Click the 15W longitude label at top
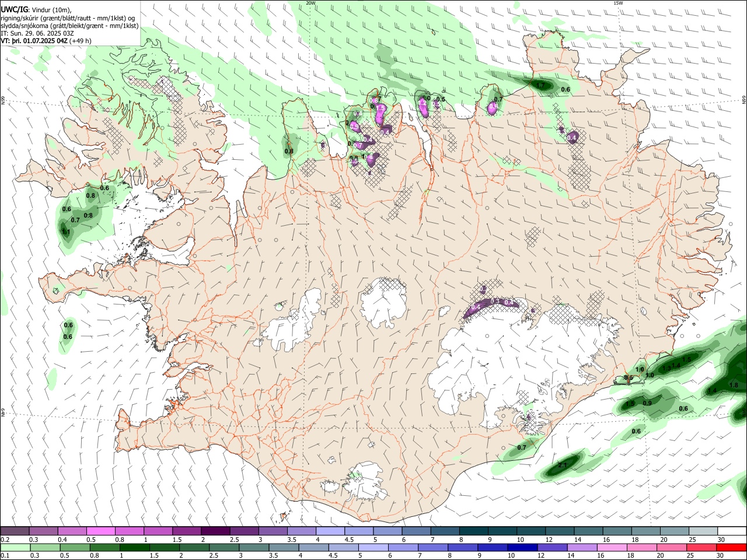 tap(618, 3)
